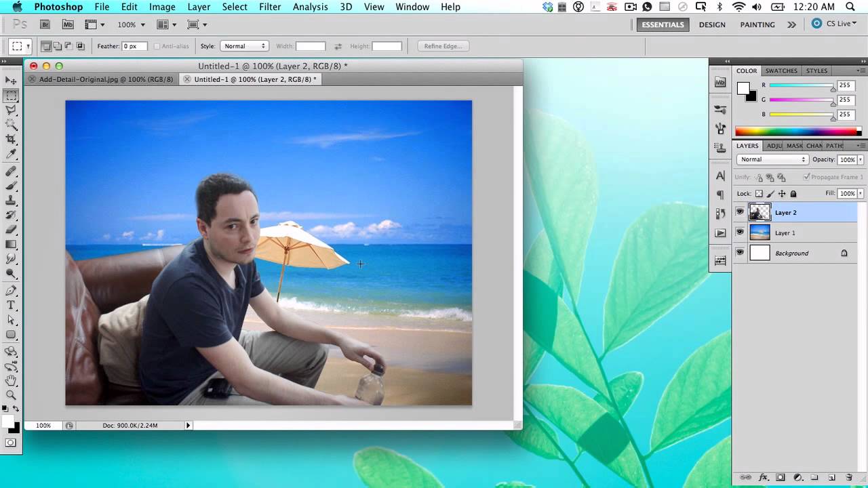The height and width of the screenshot is (488, 868).
Task: Open the Character panel icon
Action: click(720, 176)
